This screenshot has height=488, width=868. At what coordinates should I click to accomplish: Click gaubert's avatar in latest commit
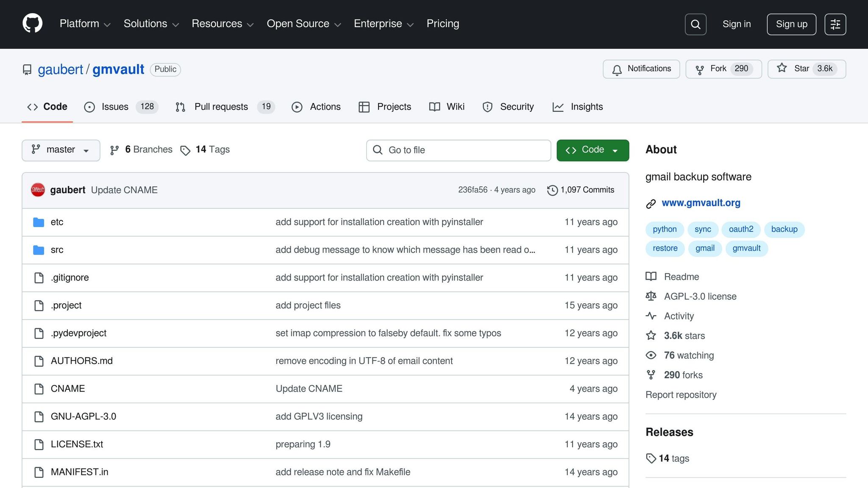38,190
